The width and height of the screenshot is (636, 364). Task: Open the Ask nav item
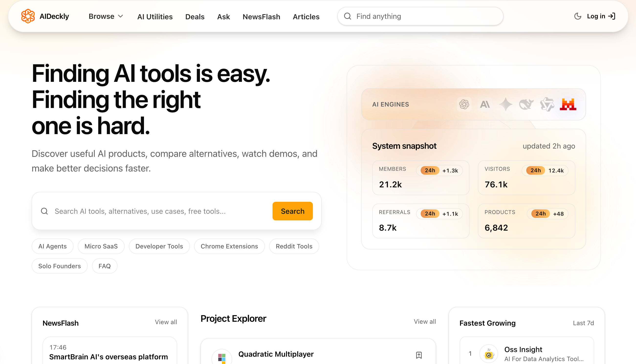(x=223, y=17)
